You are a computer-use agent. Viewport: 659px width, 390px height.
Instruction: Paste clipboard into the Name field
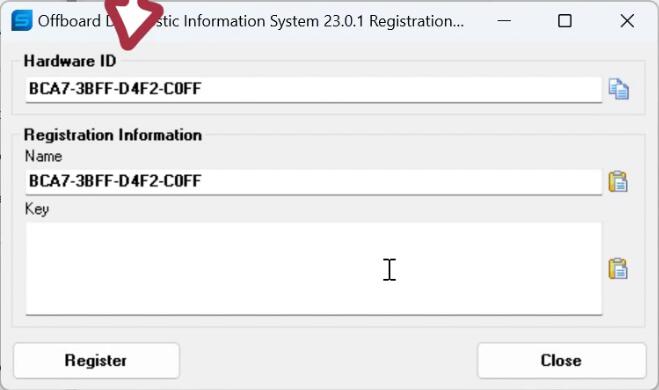pyautogui.click(x=618, y=182)
